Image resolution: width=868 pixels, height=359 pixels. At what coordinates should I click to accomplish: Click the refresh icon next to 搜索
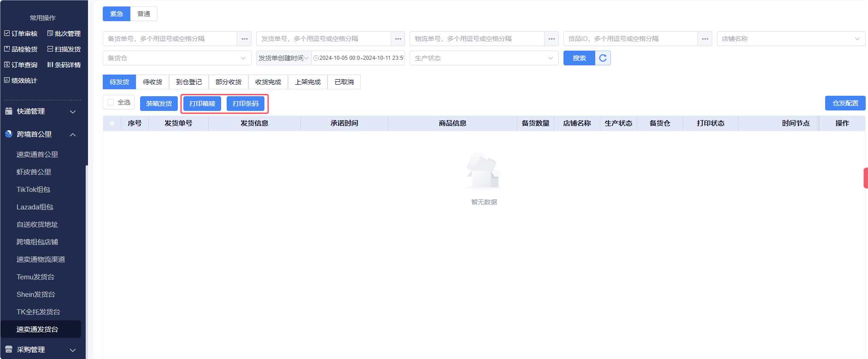tap(603, 58)
